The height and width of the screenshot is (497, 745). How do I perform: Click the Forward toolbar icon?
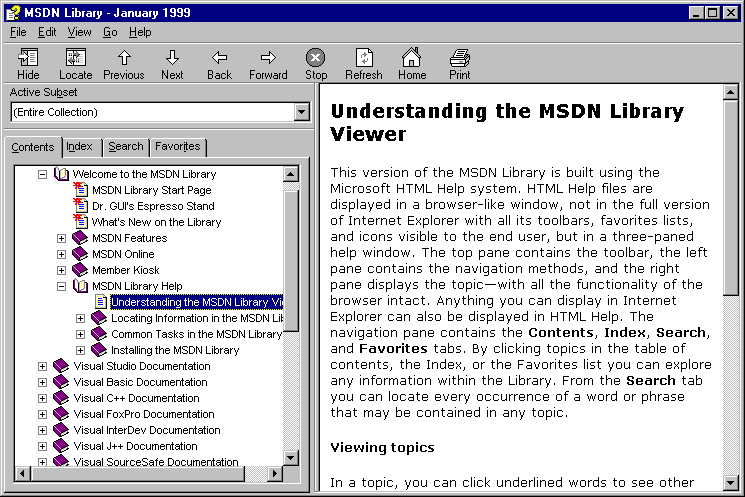(x=268, y=58)
